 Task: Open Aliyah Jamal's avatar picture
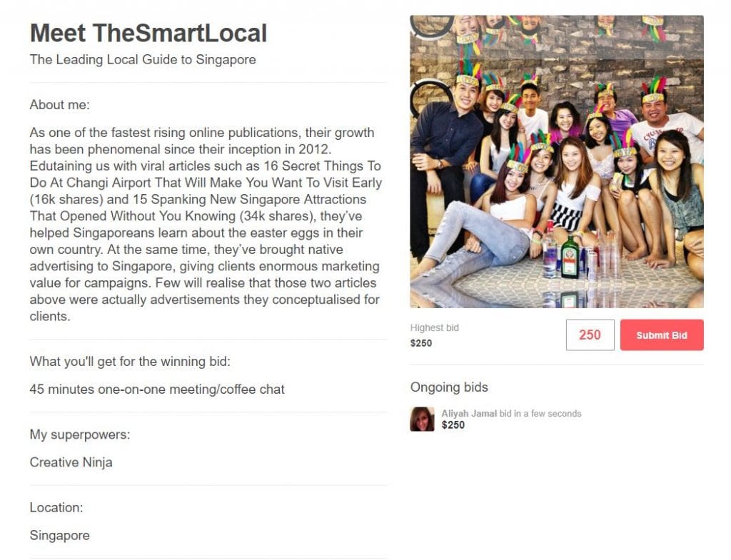tap(422, 419)
